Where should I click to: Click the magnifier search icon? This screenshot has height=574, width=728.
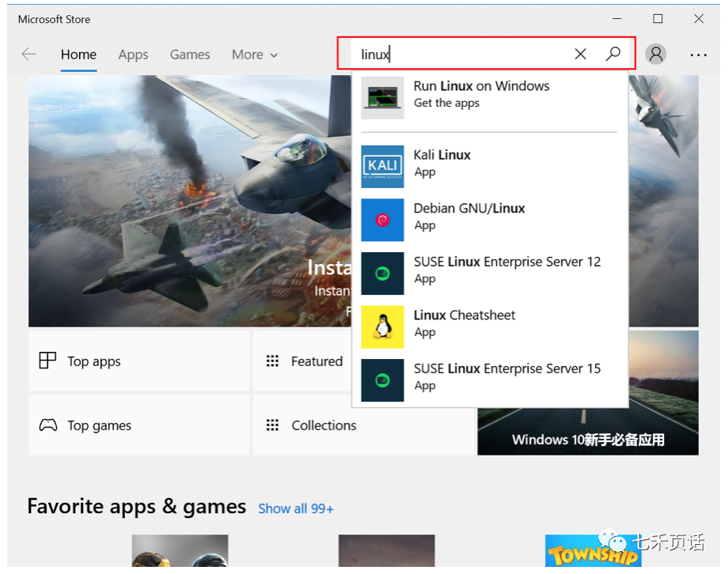point(612,54)
